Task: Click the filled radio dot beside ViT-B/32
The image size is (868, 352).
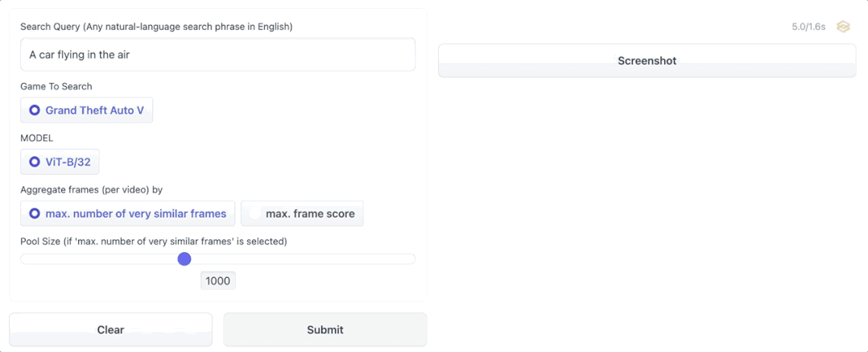Action: 35,162
